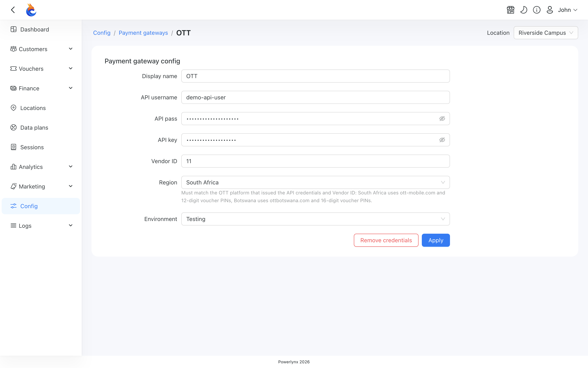
Task: Click the Vouchers ticket icon
Action: pos(14,69)
